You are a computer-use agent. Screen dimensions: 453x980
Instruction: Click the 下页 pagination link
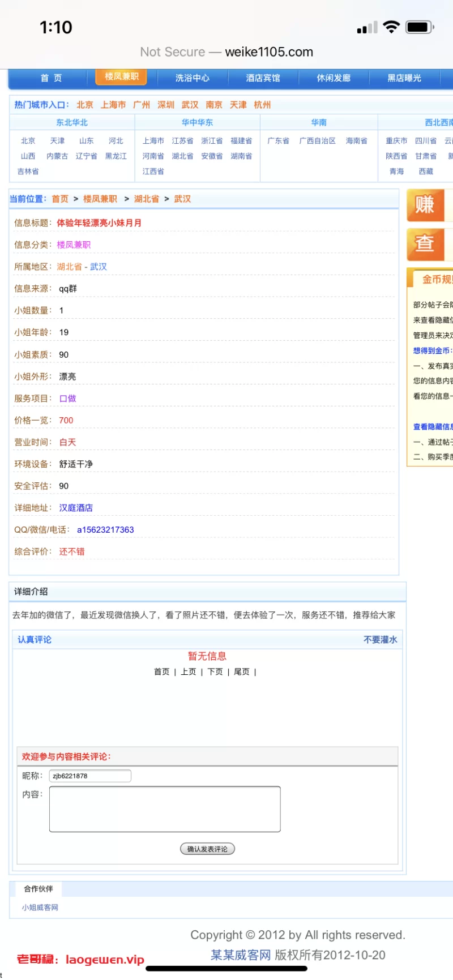[x=215, y=672]
